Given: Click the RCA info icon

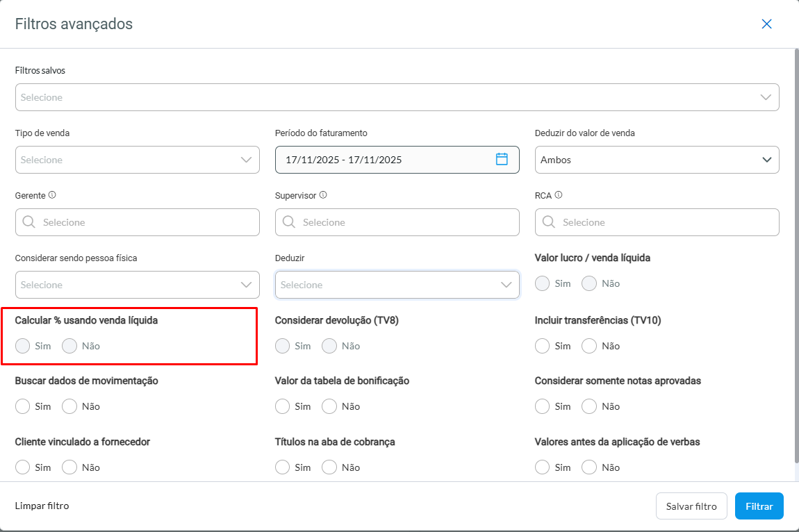Looking at the screenshot, I should (x=559, y=195).
